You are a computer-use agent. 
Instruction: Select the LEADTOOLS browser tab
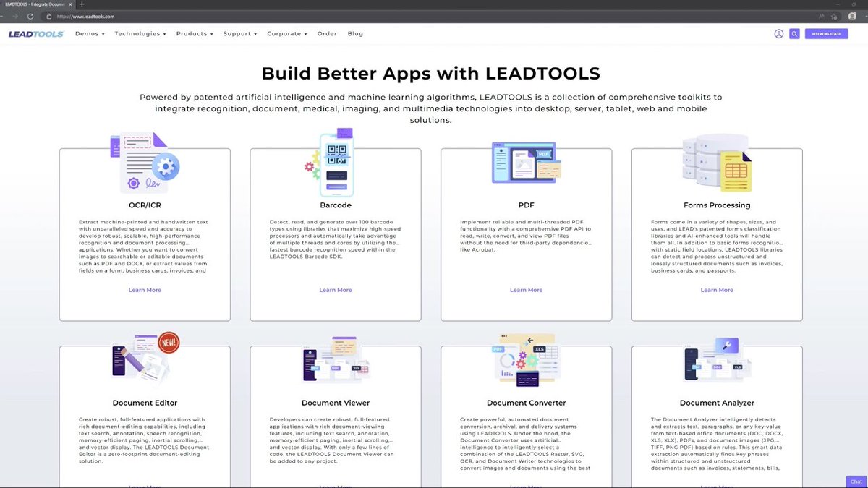[38, 4]
